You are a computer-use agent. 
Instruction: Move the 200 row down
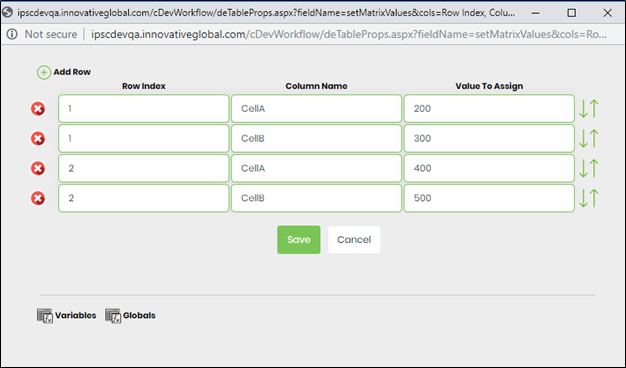[x=583, y=109]
